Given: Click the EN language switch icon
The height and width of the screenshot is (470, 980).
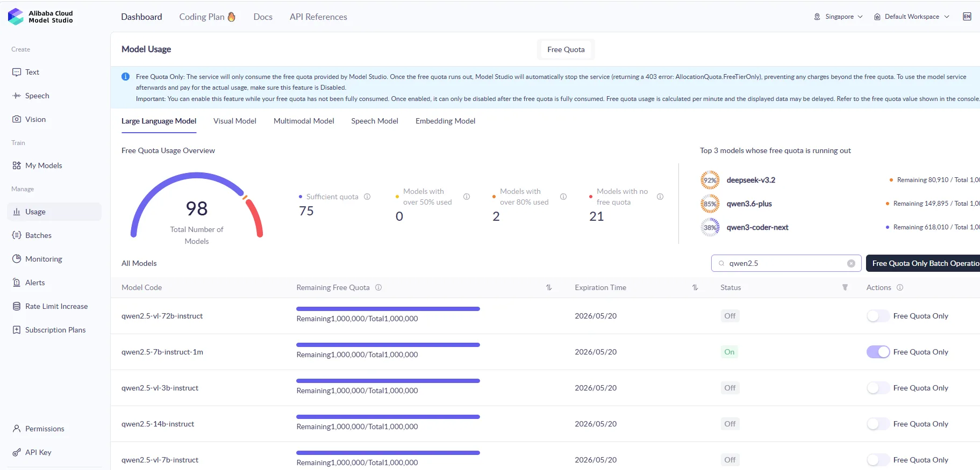Looking at the screenshot, I should point(967,17).
